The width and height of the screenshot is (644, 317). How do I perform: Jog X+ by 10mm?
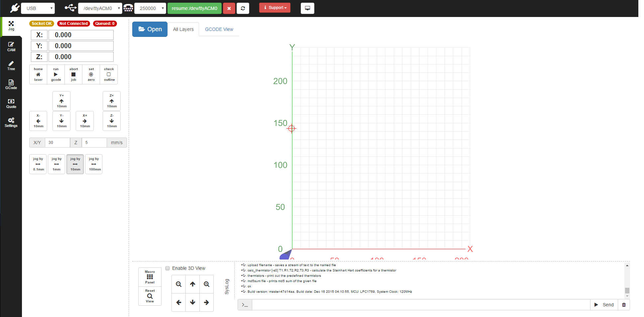pos(85,121)
